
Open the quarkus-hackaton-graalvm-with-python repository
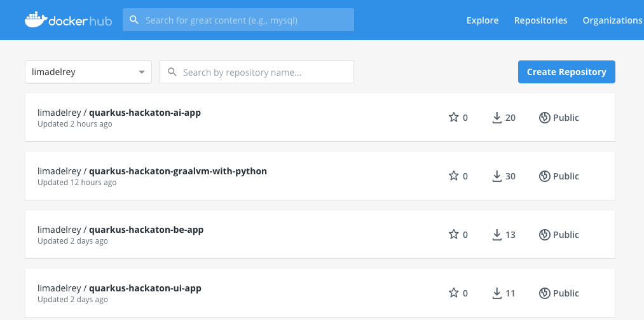click(177, 171)
